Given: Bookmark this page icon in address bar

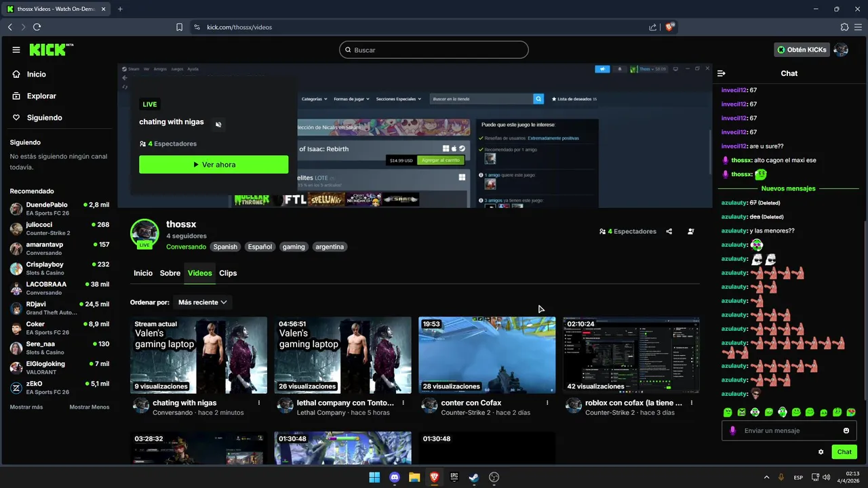Looking at the screenshot, I should (179, 27).
